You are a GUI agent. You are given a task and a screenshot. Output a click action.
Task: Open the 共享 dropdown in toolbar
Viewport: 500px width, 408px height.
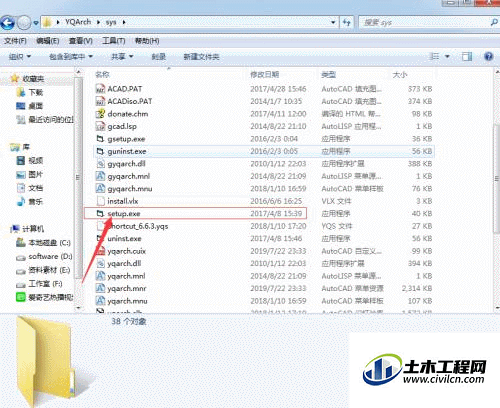pos(122,57)
